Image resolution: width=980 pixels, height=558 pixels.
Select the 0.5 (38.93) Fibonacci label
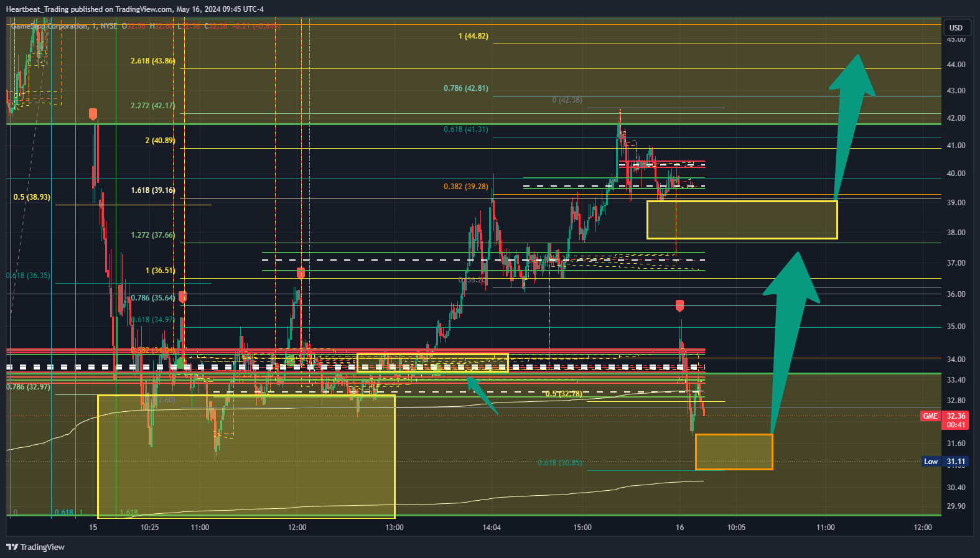point(32,197)
